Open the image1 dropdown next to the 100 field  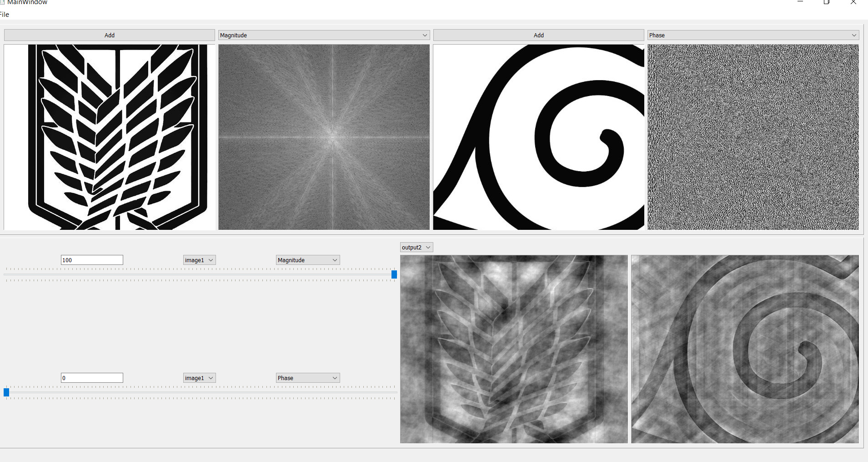coord(199,260)
